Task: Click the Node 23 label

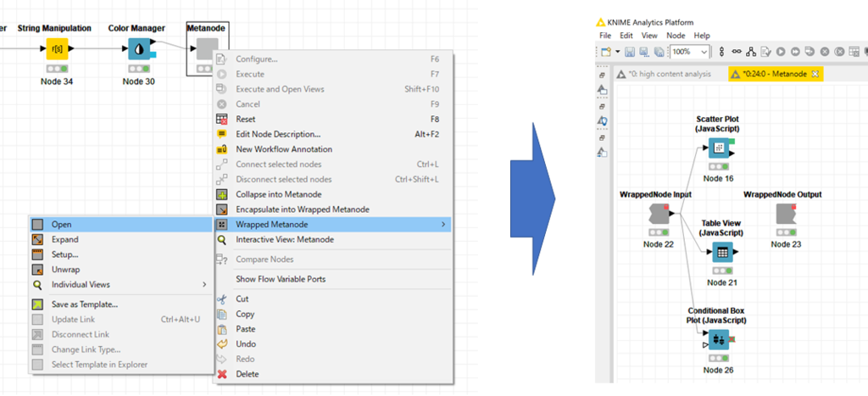Action: click(786, 244)
